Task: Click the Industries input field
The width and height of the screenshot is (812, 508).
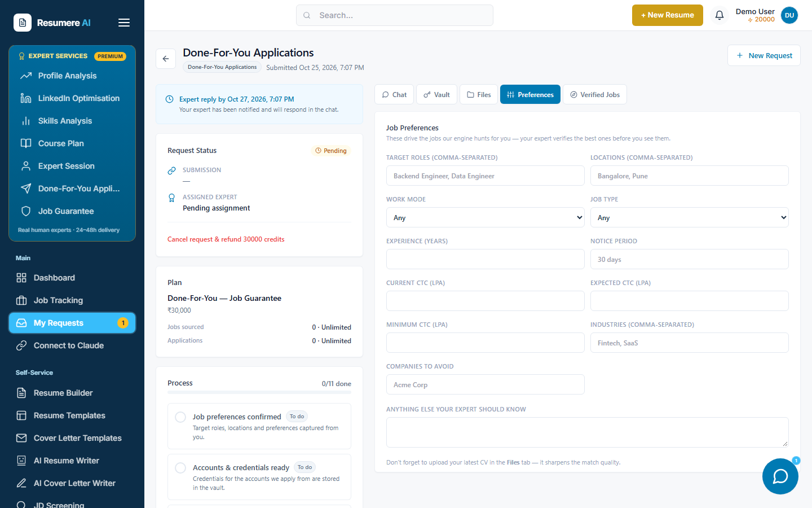Action: 690,343
